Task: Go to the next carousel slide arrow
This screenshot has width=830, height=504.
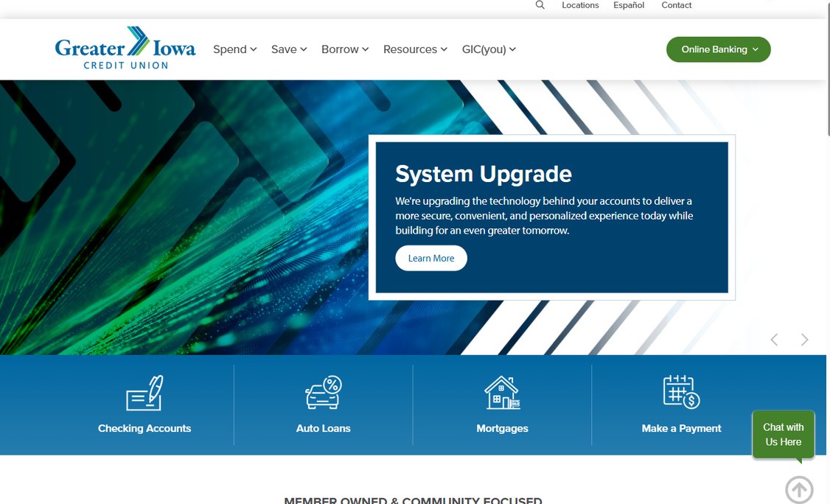Action: coord(805,340)
